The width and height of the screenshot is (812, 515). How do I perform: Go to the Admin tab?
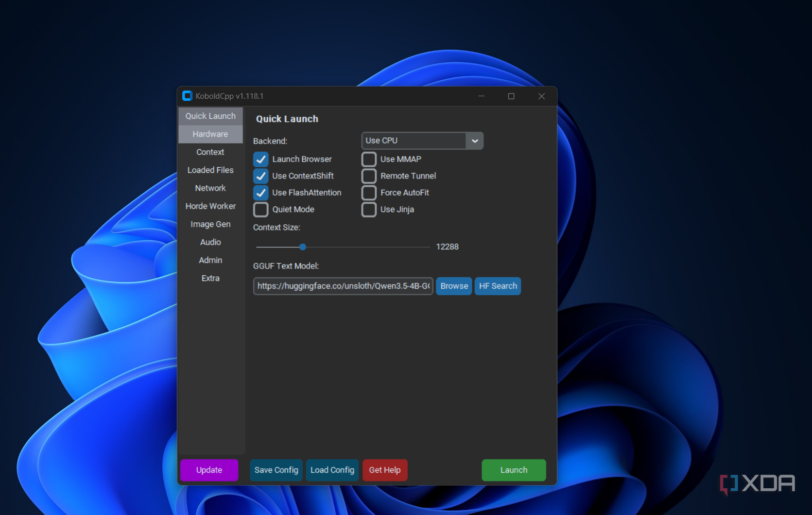[211, 260]
